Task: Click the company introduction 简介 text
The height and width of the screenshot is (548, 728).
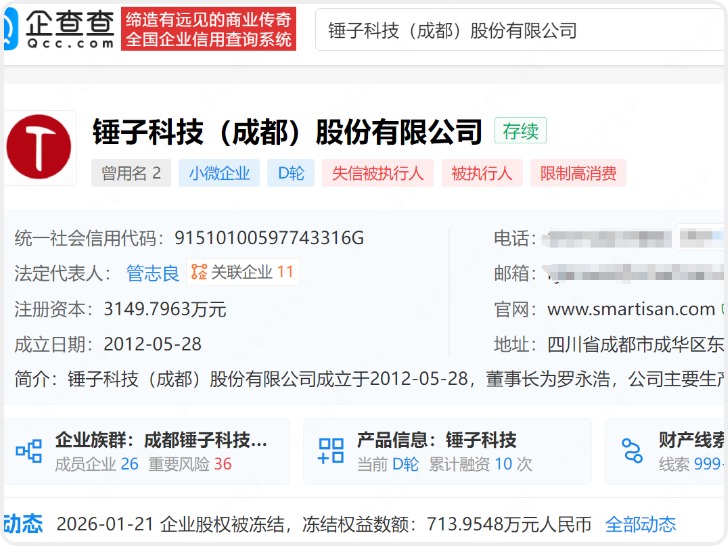Action: [x=369, y=379]
